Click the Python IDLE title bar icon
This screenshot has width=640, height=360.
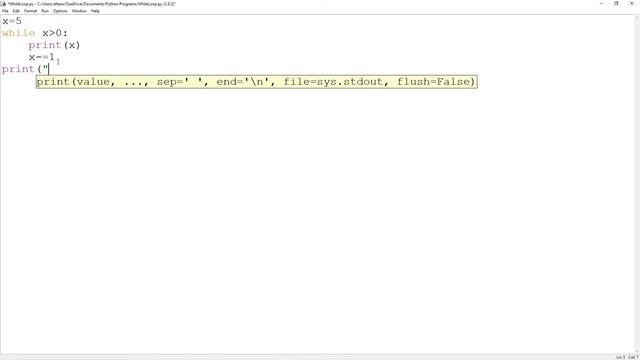pos(4,4)
